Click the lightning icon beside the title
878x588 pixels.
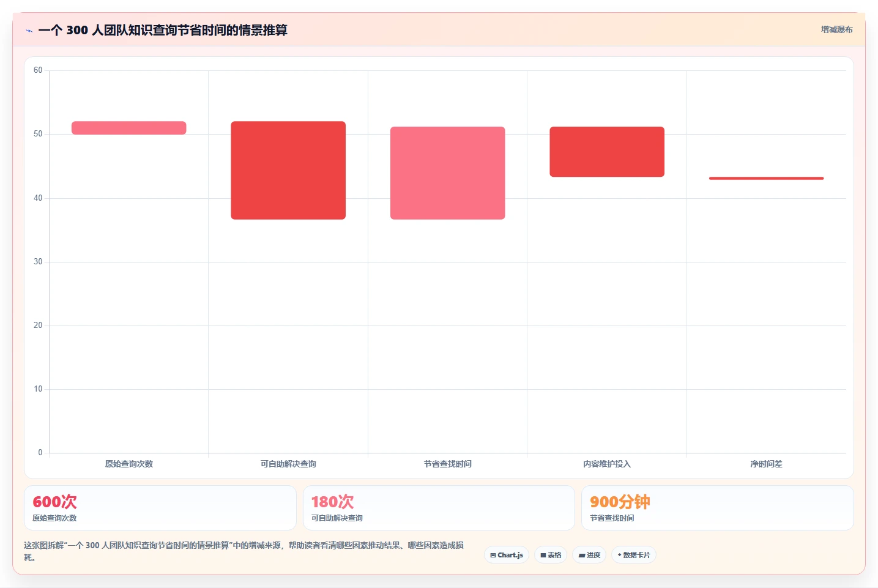click(29, 31)
